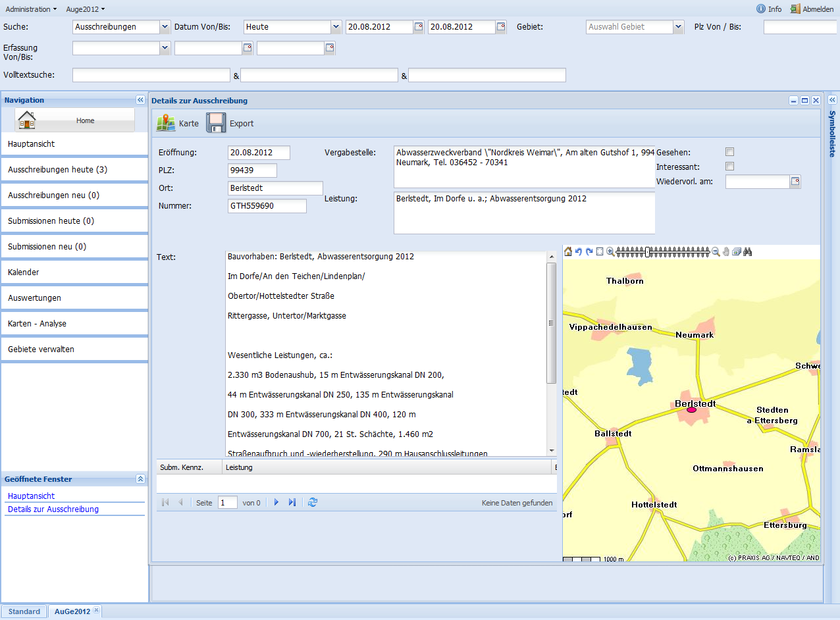Check the Interessant checkbox
840x620 pixels.
click(729, 167)
